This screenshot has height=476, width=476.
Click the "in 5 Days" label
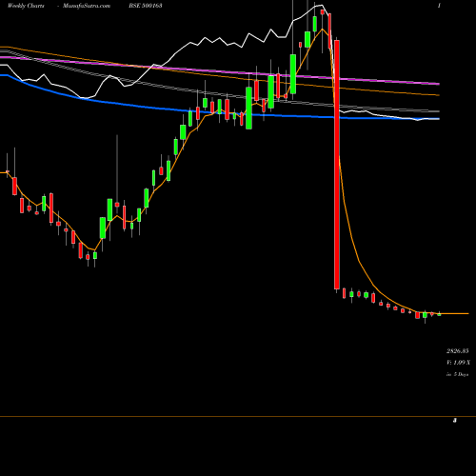coord(457,374)
